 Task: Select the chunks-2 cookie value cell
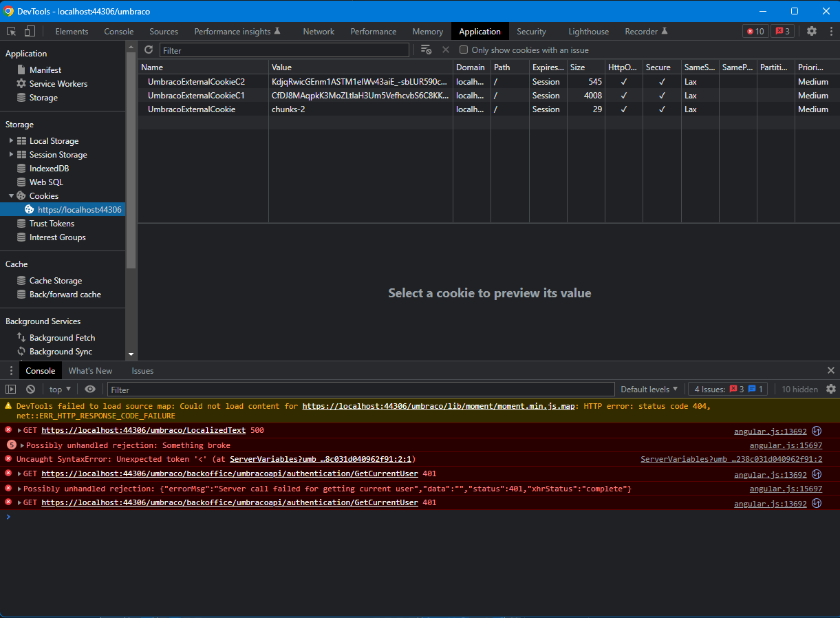point(360,109)
